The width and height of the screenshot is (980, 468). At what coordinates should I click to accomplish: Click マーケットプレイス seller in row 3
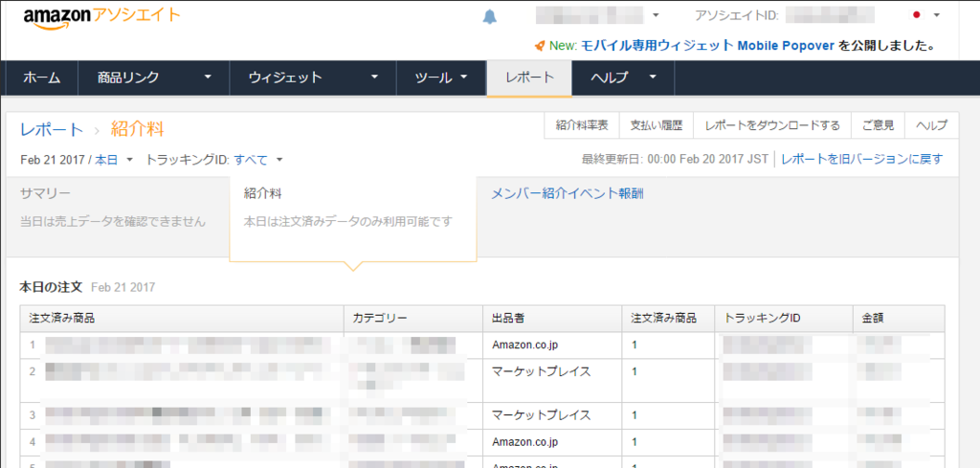542,415
